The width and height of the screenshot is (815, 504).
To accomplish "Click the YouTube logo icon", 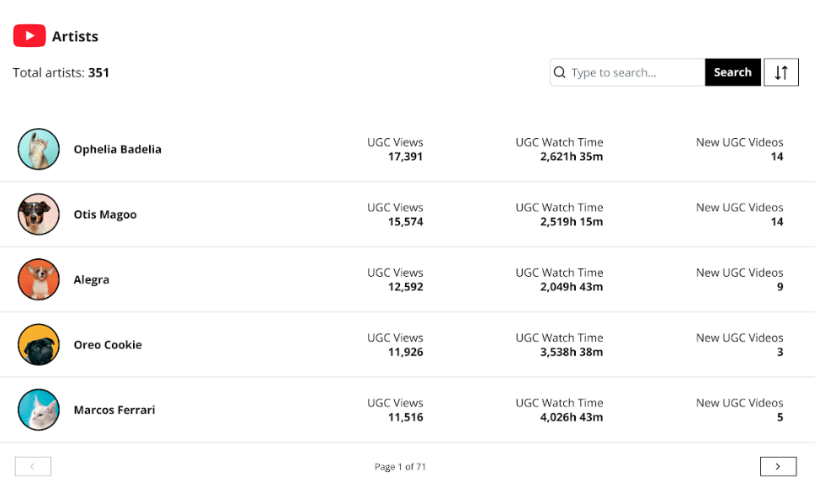I will (x=29, y=36).
